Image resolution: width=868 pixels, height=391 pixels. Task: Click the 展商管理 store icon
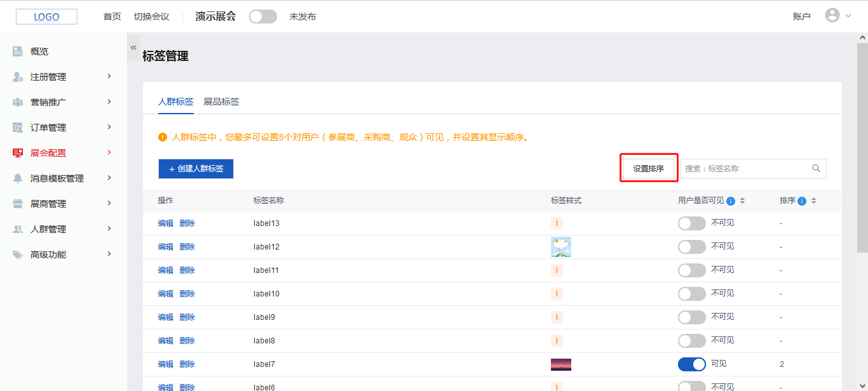coord(18,204)
